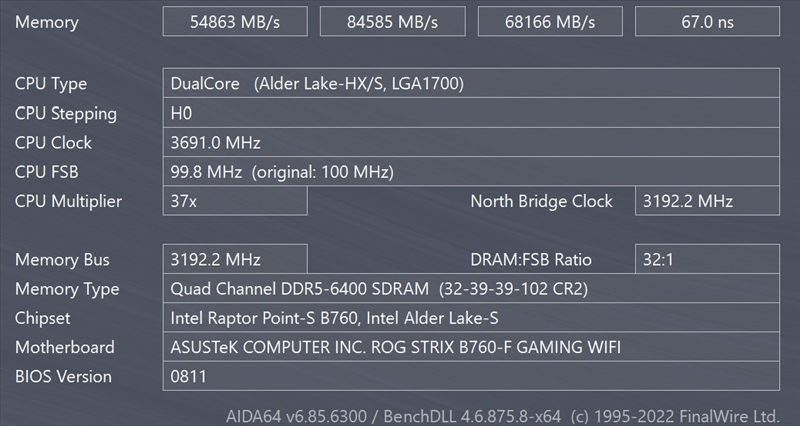Click the CPU Stepping H0 field
Screen dimensions: 800x426
point(470,113)
